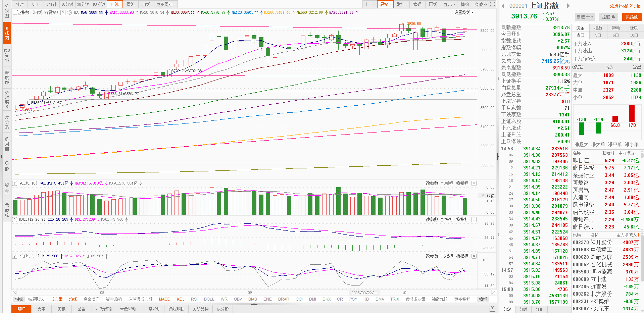Open the 免费体验L2行情 link
The height and width of the screenshot is (313, 644).
(625, 6)
